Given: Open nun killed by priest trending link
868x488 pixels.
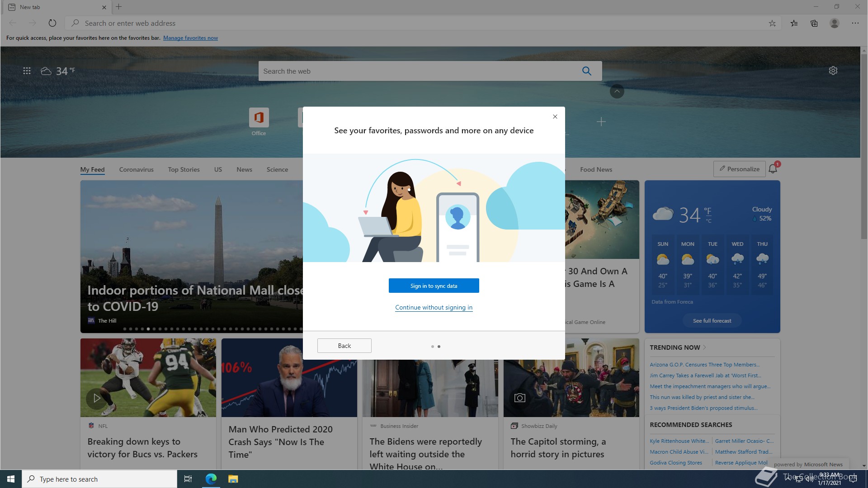Looking at the screenshot, I should tap(702, 397).
